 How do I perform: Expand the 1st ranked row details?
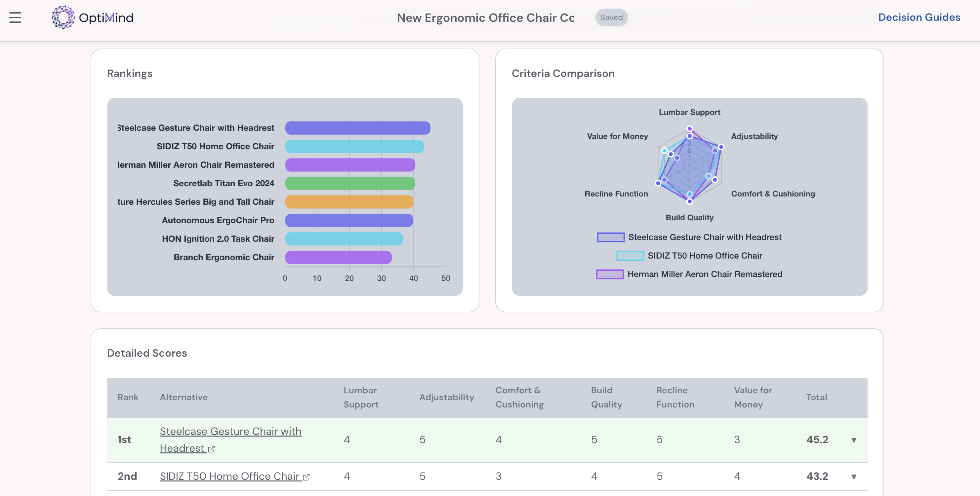point(853,440)
